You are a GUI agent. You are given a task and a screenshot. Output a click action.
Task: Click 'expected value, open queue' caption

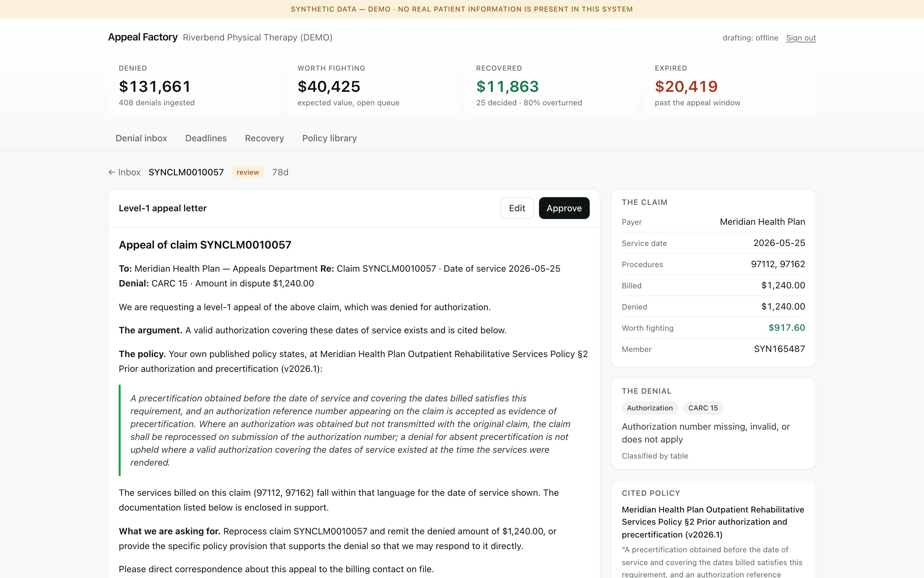coord(348,102)
